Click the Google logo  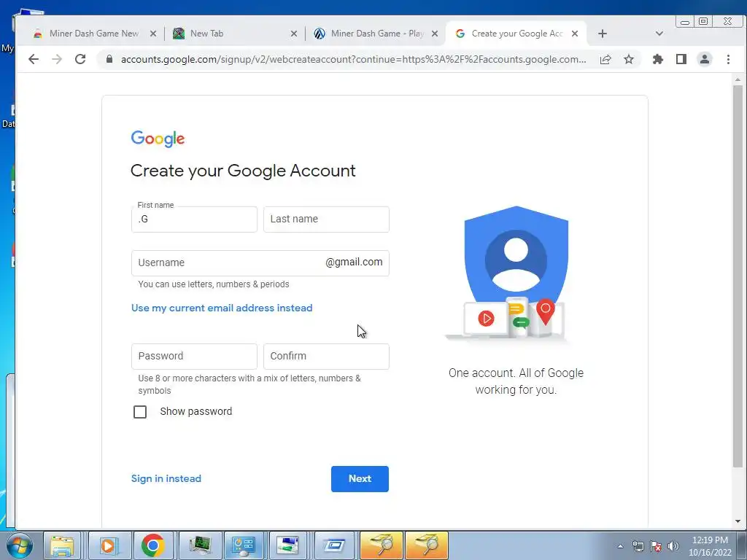tap(158, 139)
